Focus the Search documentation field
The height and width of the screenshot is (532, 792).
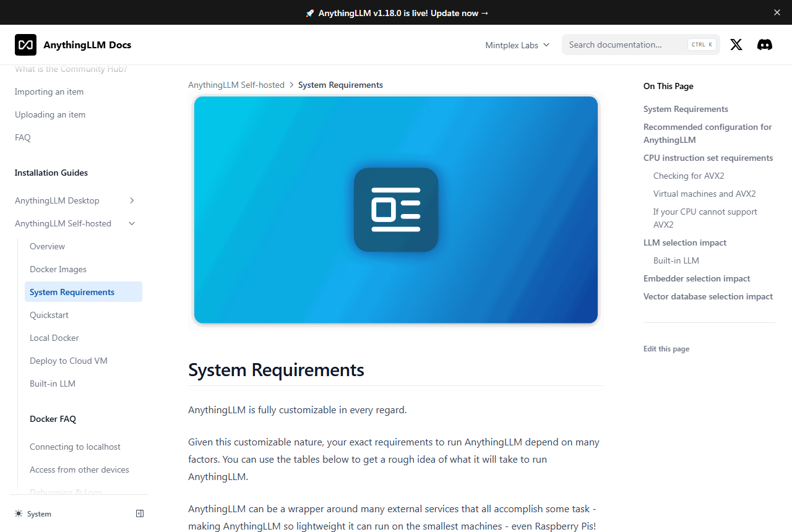pyautogui.click(x=641, y=45)
